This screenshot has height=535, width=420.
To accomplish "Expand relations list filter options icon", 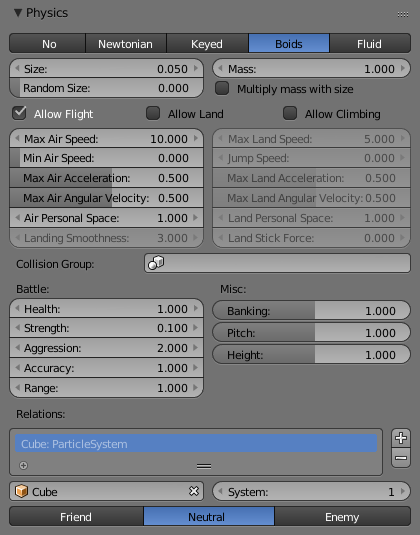I will tap(24, 465).
